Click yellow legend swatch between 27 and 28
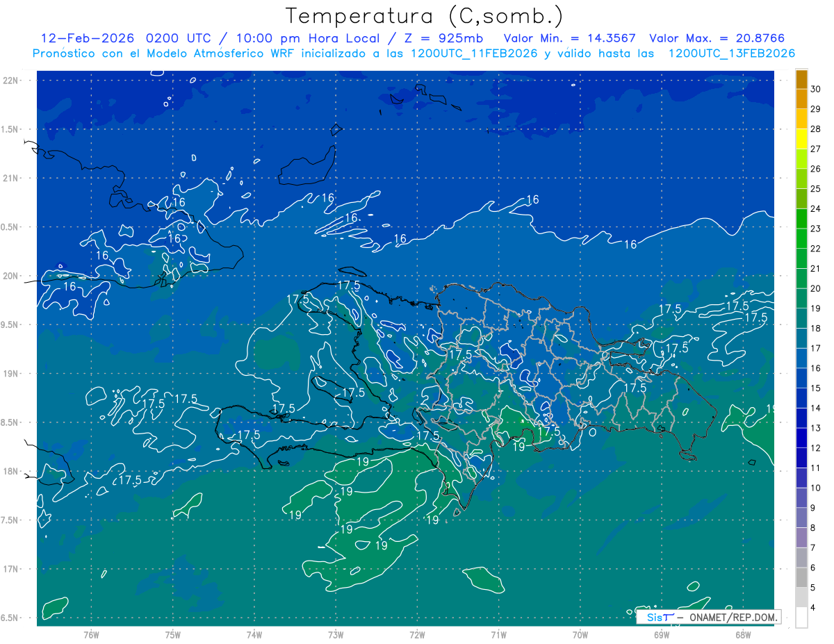This screenshot has height=644, width=834. (x=801, y=139)
